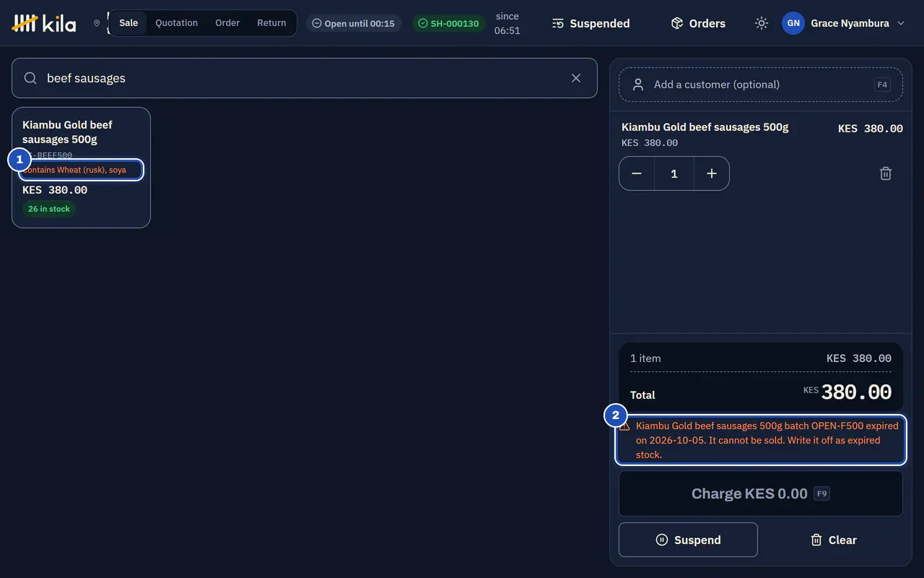Delete the cart item with trash icon
Viewport: 924px width, 578px height.
pyautogui.click(x=886, y=173)
